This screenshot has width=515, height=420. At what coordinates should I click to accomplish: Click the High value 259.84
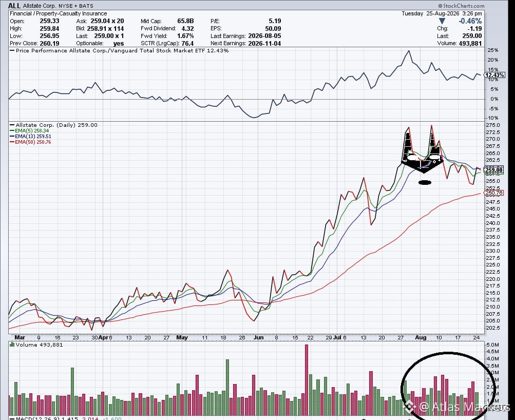point(49,28)
